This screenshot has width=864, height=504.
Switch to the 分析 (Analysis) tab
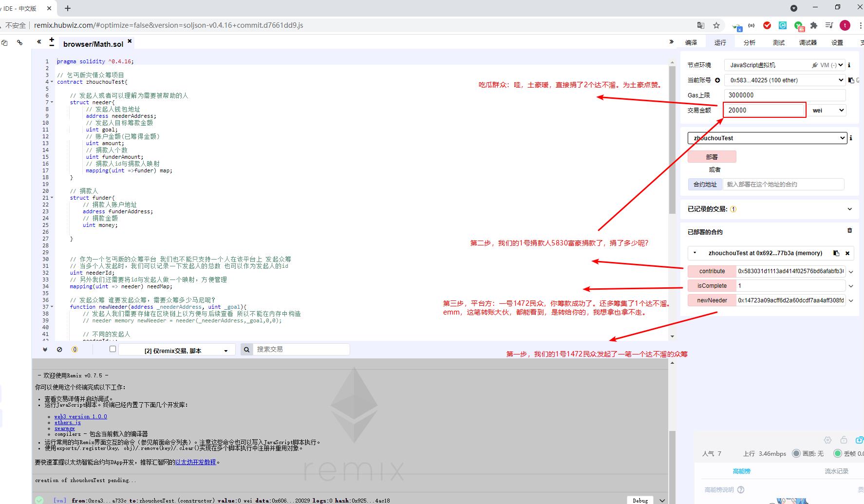point(750,43)
